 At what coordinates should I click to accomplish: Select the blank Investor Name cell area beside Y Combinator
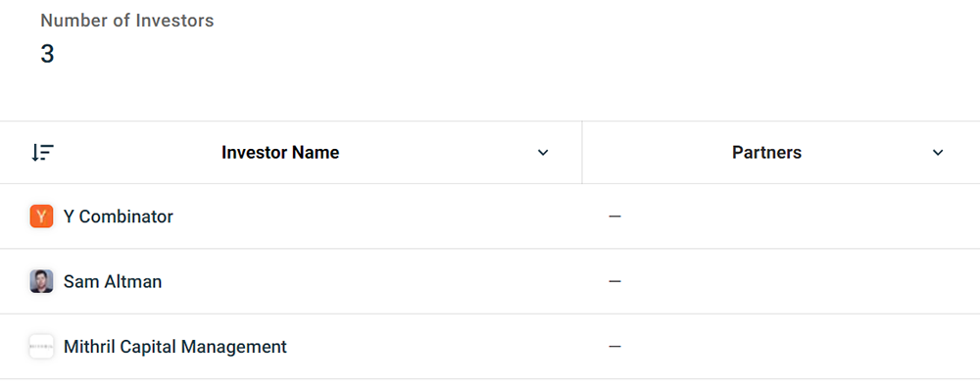point(377,217)
